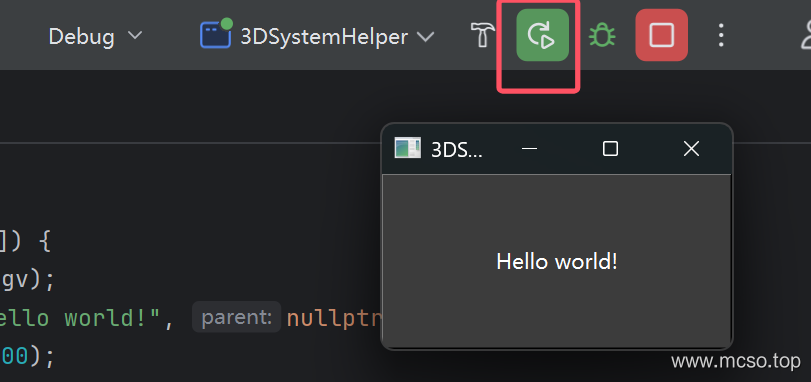The height and width of the screenshot is (382, 811).
Task: Click the 3DSystemHelper configuration window icon
Action: point(216,34)
